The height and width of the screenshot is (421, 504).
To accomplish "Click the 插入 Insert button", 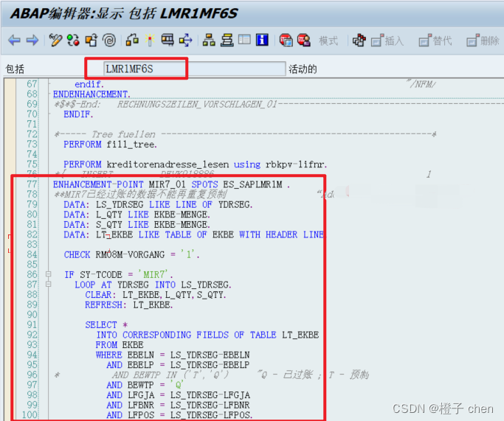I will pos(387,41).
